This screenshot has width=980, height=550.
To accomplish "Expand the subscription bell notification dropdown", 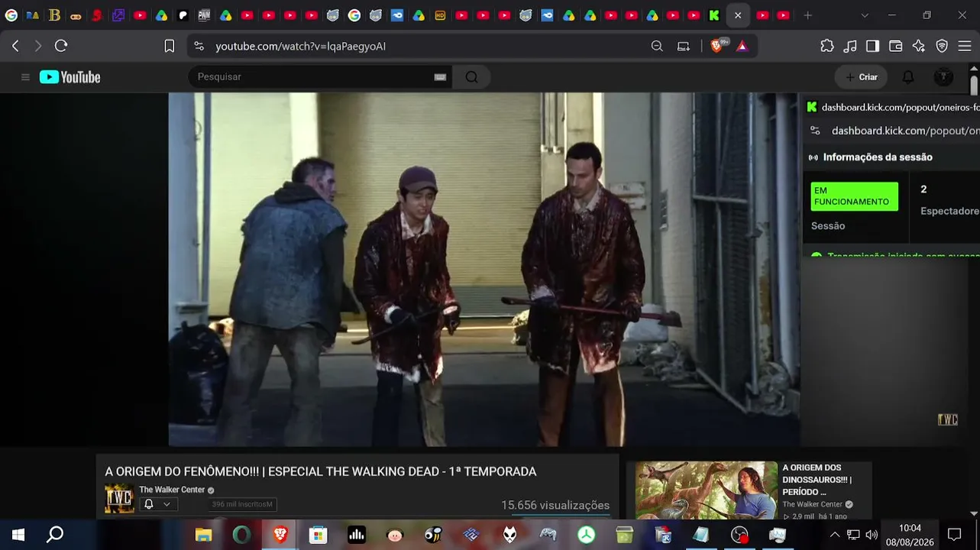I will tap(157, 504).
